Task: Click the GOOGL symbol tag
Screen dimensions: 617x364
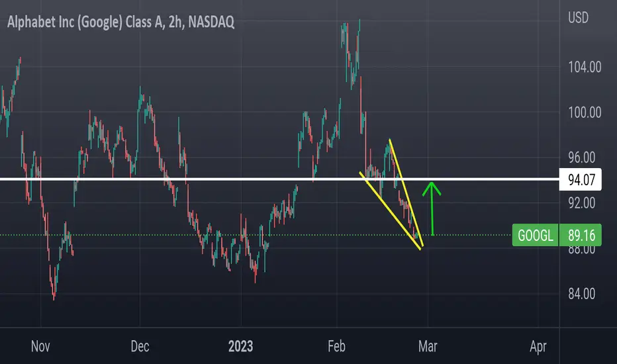Action: [x=535, y=236]
